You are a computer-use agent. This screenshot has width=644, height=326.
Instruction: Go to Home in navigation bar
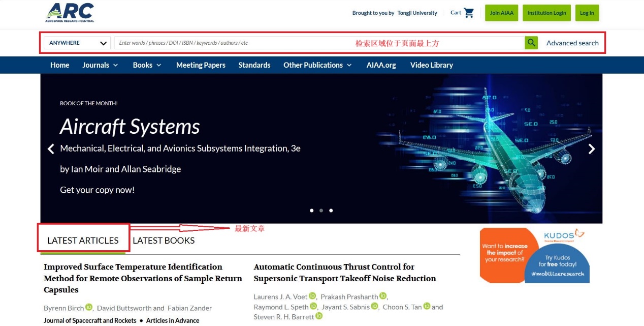(x=59, y=65)
